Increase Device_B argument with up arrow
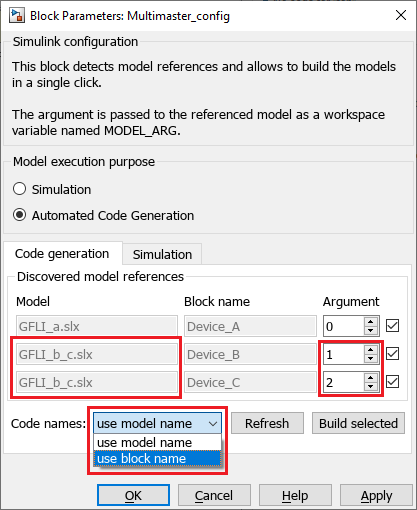Screen dimensions: 417x510 [x=371, y=350]
